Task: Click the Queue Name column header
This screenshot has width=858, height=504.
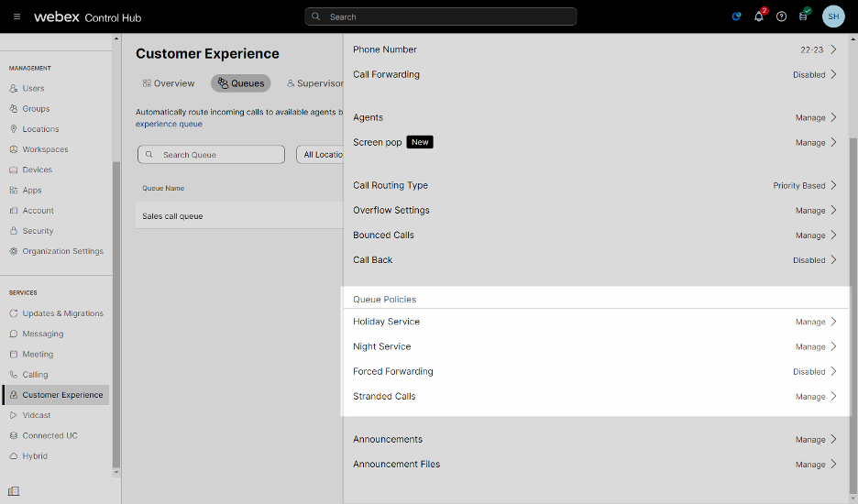Action: pyautogui.click(x=163, y=188)
